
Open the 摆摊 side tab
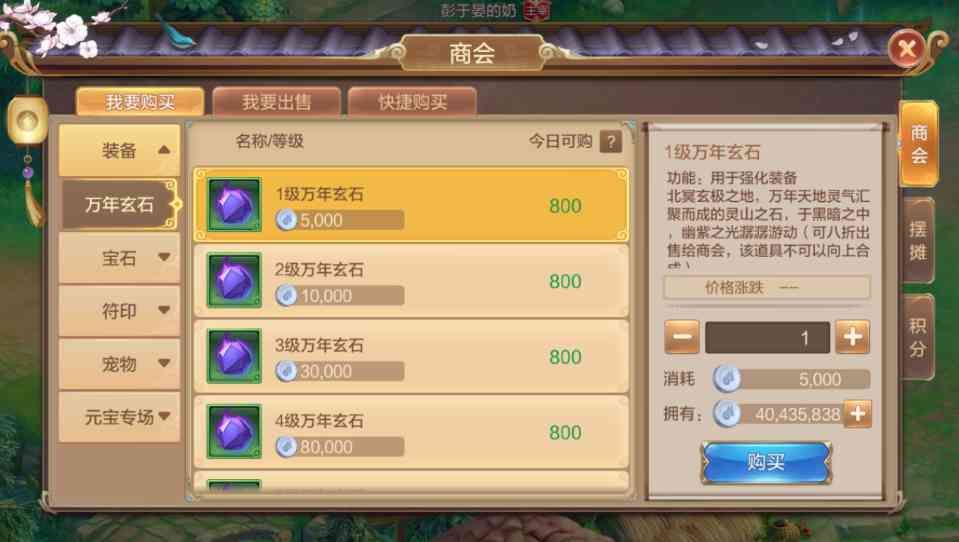(917, 240)
